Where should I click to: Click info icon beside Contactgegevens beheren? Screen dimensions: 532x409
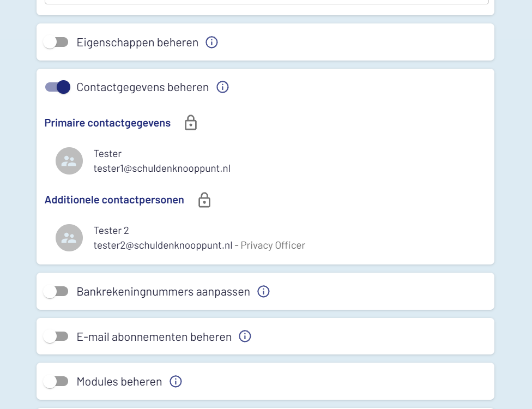click(x=222, y=87)
